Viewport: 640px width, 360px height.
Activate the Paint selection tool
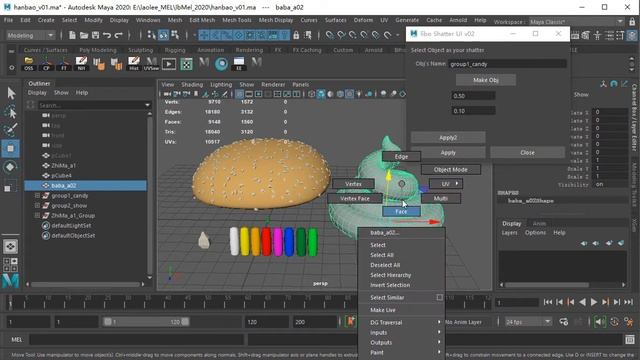[x=11, y=130]
